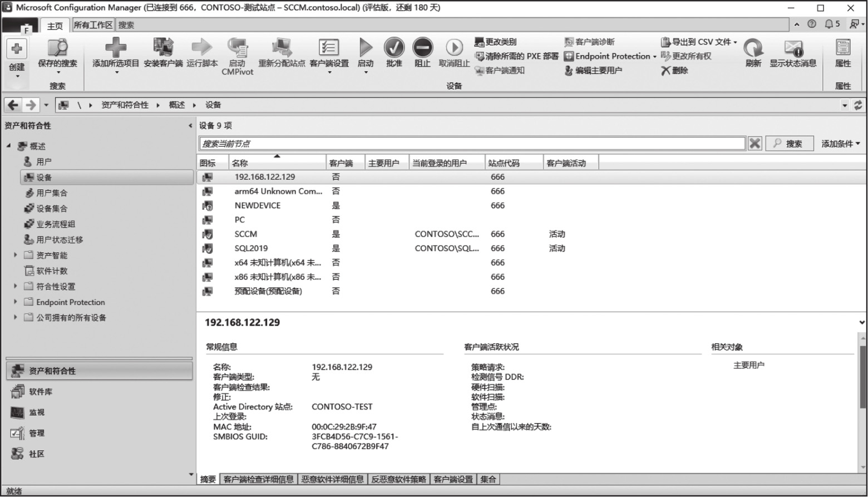The image size is (868, 497).
Task: Switch to 客户端检查详细信息 tab
Action: (259, 479)
